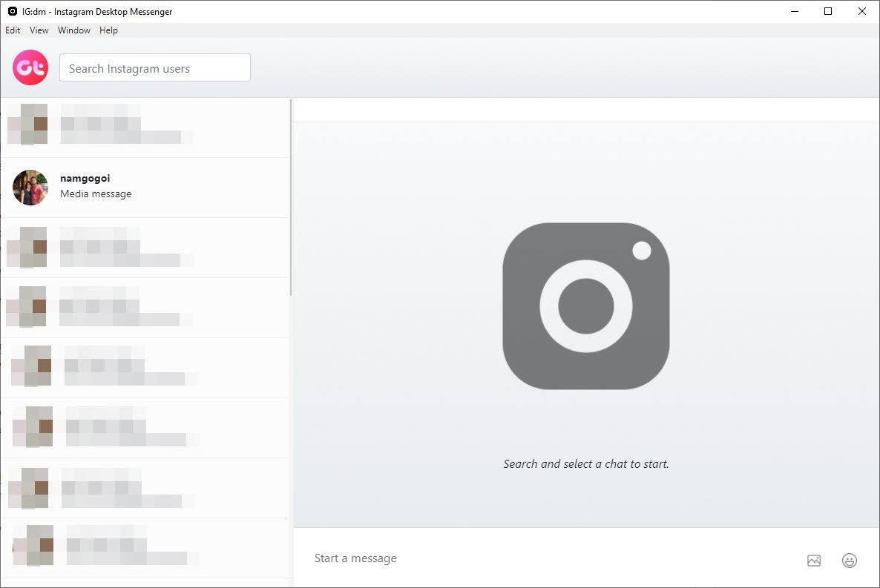Open the Help menu

coord(108,30)
